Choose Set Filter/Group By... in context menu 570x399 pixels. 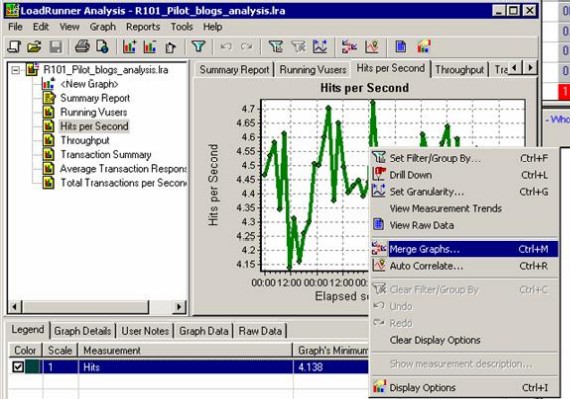464,158
